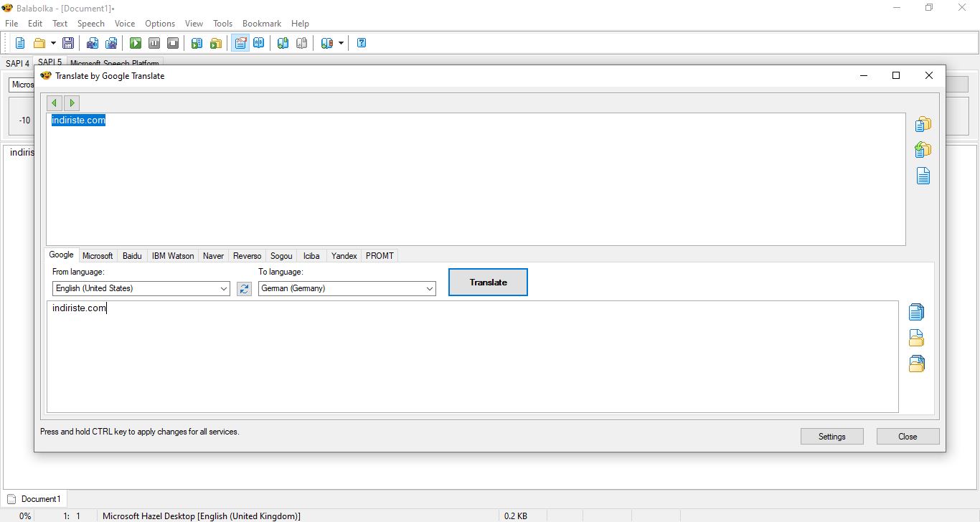Switch to the Yandex translator tab
The height and width of the screenshot is (522, 980).
point(344,256)
